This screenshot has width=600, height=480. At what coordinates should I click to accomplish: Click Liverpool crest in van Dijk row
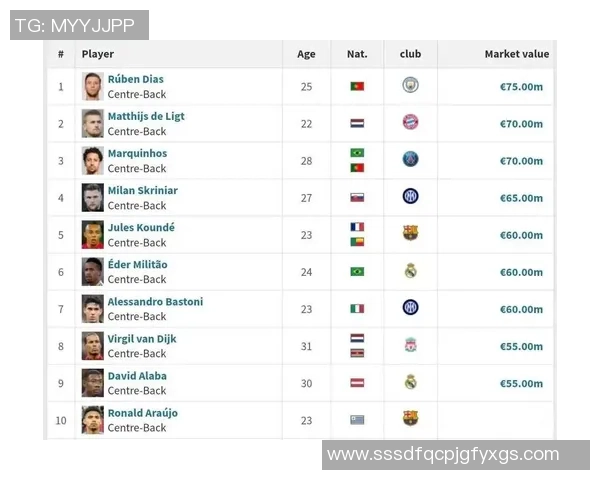tap(410, 345)
